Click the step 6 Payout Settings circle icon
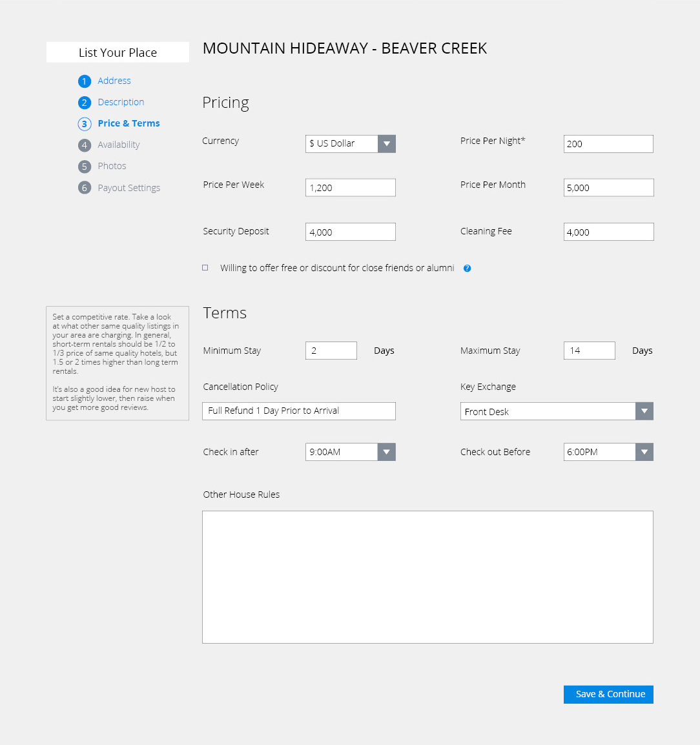This screenshot has width=700, height=745. coord(85,188)
